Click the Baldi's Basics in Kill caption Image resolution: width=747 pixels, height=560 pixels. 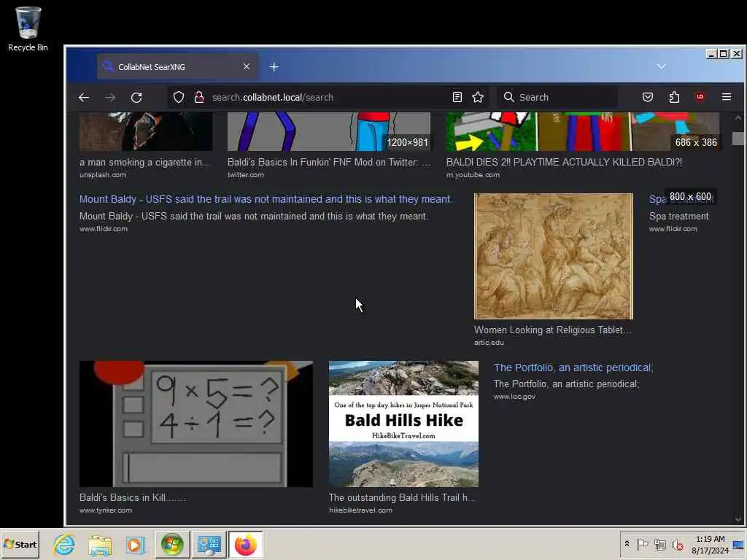tap(133, 497)
